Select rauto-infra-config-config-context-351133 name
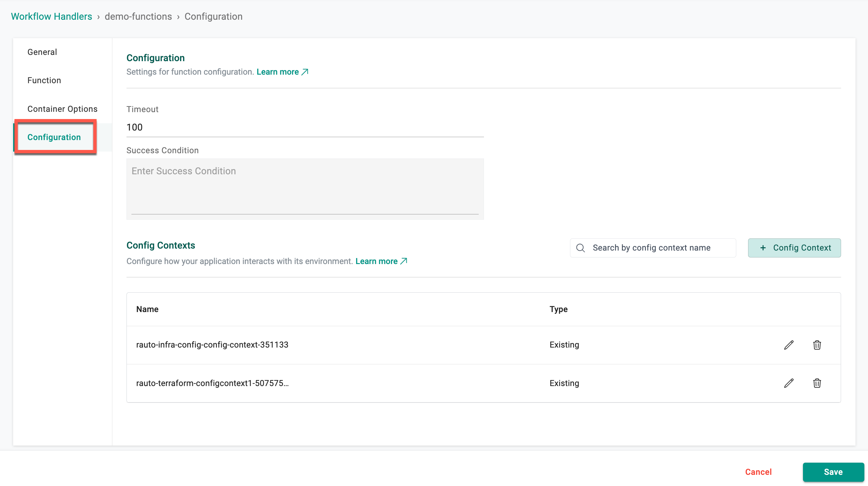868x486 pixels. 212,345
